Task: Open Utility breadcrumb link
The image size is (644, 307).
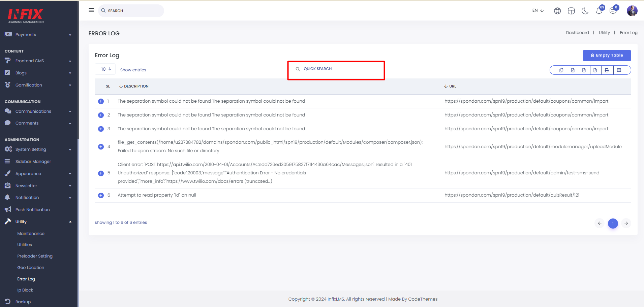Action: coord(604,33)
